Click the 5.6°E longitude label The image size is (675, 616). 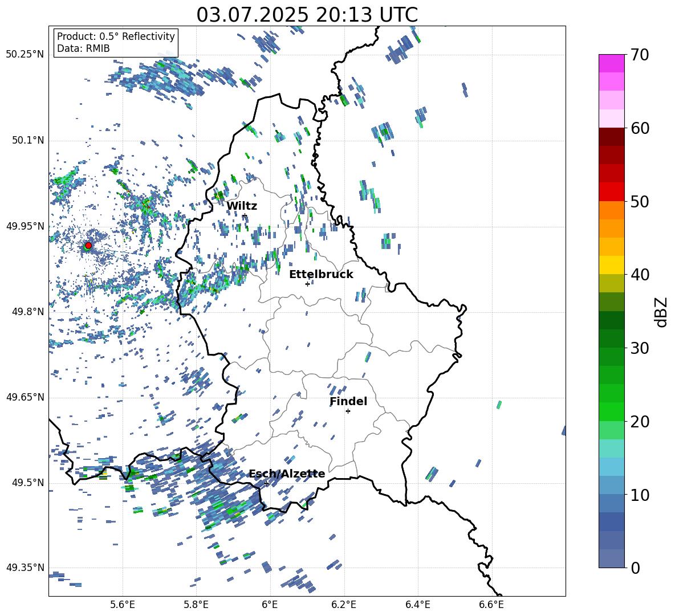click(x=123, y=605)
